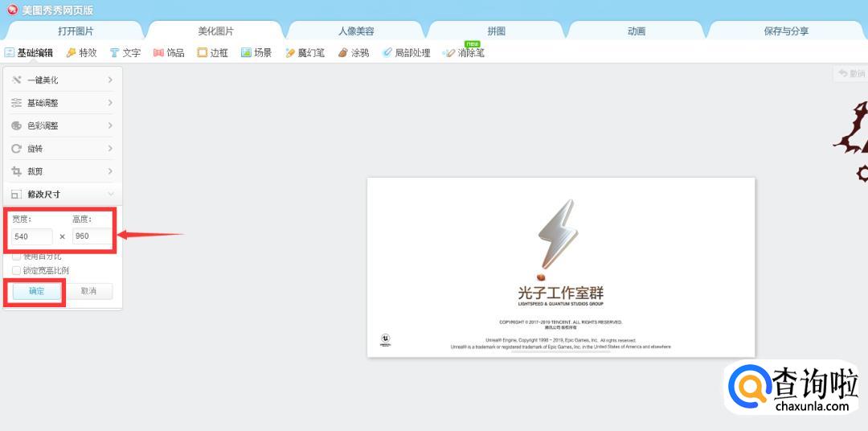868x431 pixels.
Task: Switch to the 美化图片 tab
Action: 216,31
